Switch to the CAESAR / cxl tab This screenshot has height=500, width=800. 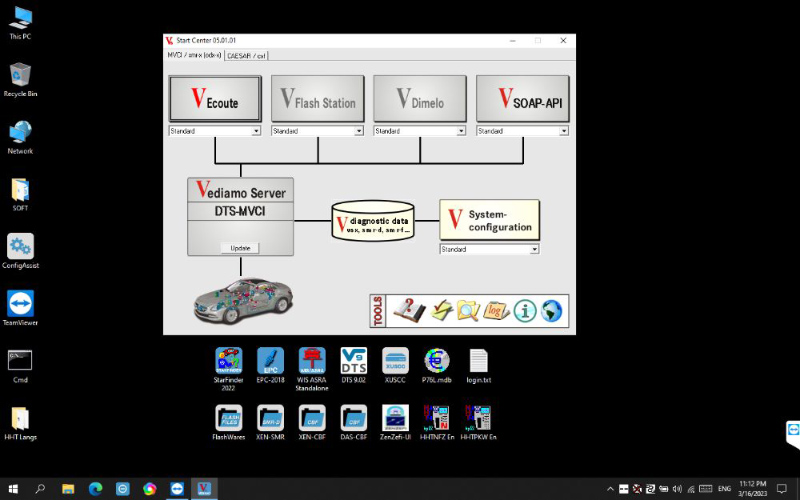click(247, 56)
